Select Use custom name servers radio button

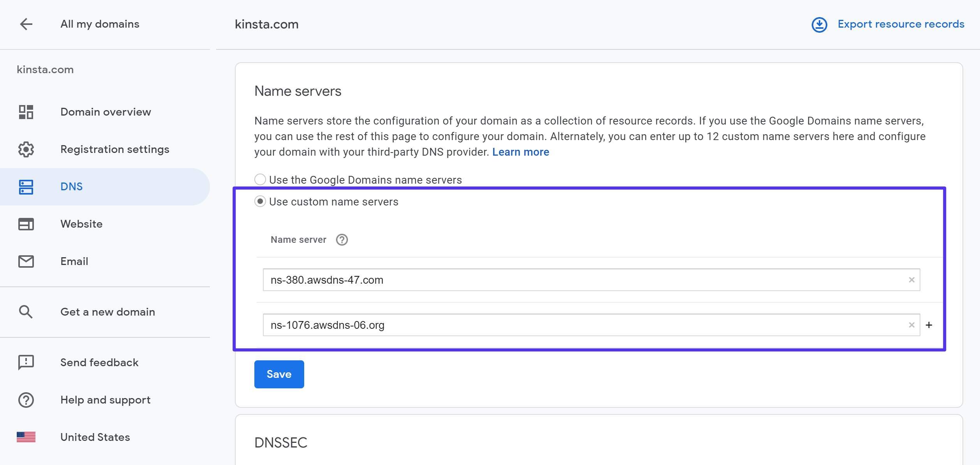click(x=260, y=201)
